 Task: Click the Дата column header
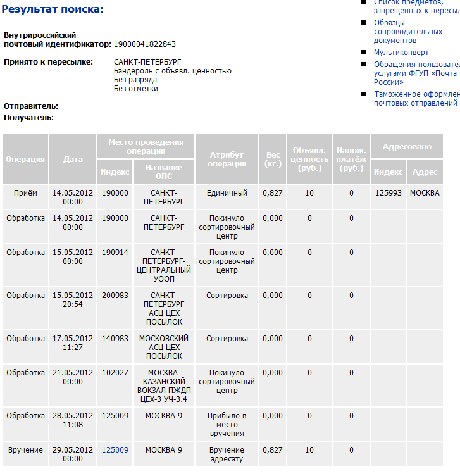point(73,159)
